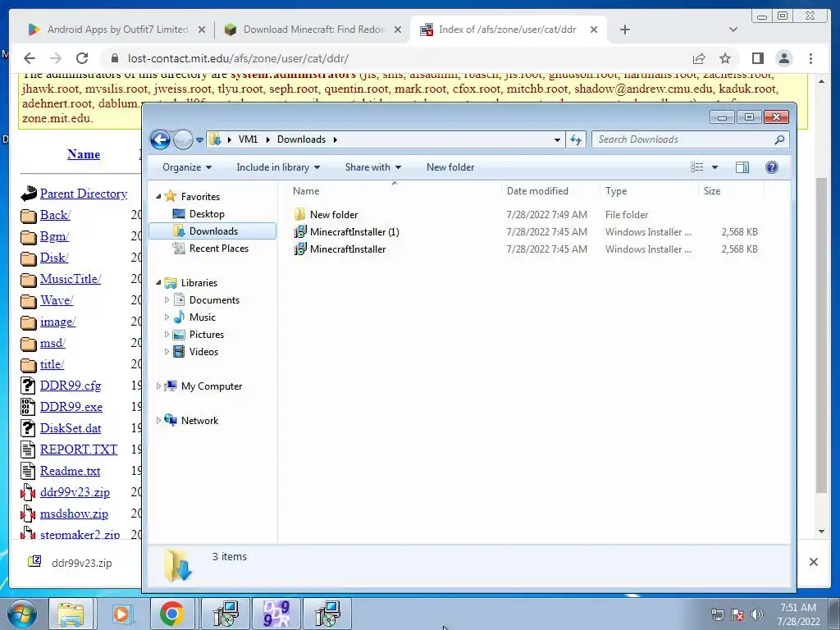
Task: Open a new Chrome tab
Action: (624, 30)
